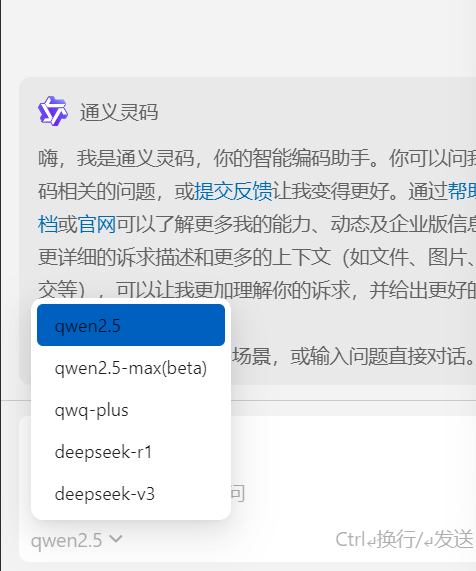Image resolution: width=476 pixels, height=571 pixels.
Task: Click the Tongyi Lingma logo icon
Action: 53,111
